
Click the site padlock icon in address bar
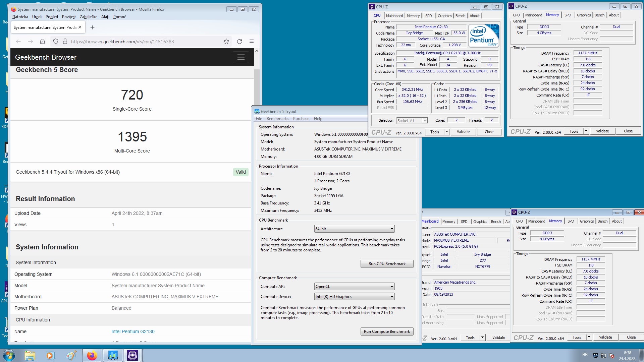(64, 42)
